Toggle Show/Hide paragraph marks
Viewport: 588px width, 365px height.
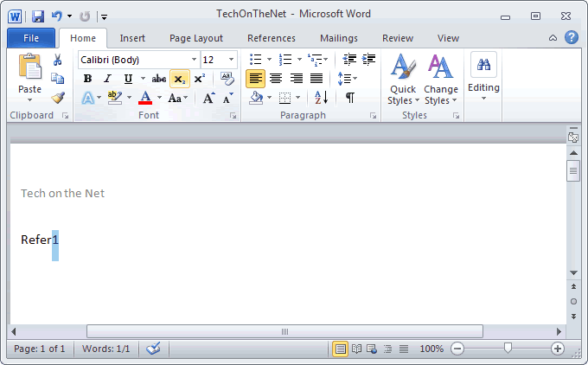350,98
